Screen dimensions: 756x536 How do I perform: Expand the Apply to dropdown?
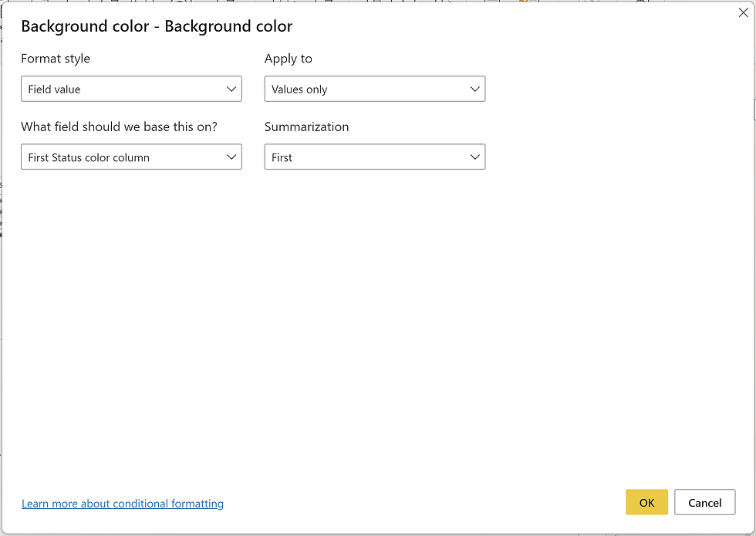pyautogui.click(x=375, y=89)
